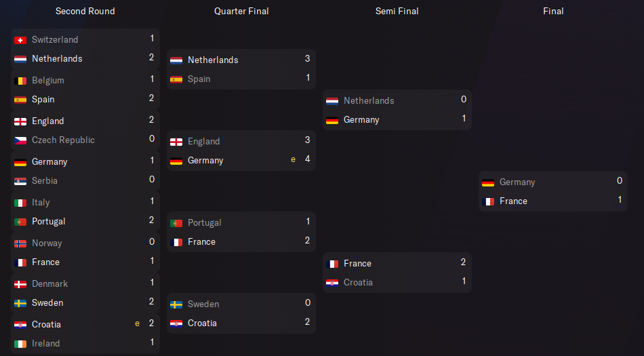Image resolution: width=644 pixels, height=356 pixels.
Task: Click the Serbia flag icon
Action: [20, 181]
